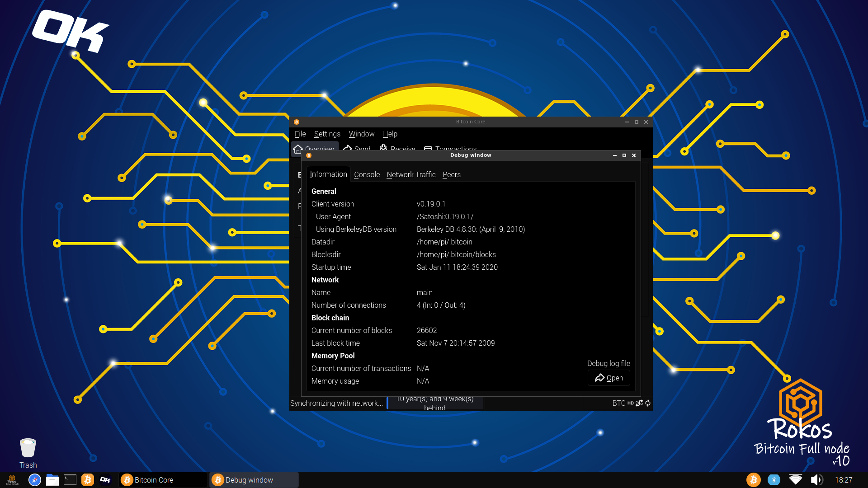868x488 pixels.
Task: Launch the terminal from taskbar
Action: pyautogui.click(x=70, y=480)
